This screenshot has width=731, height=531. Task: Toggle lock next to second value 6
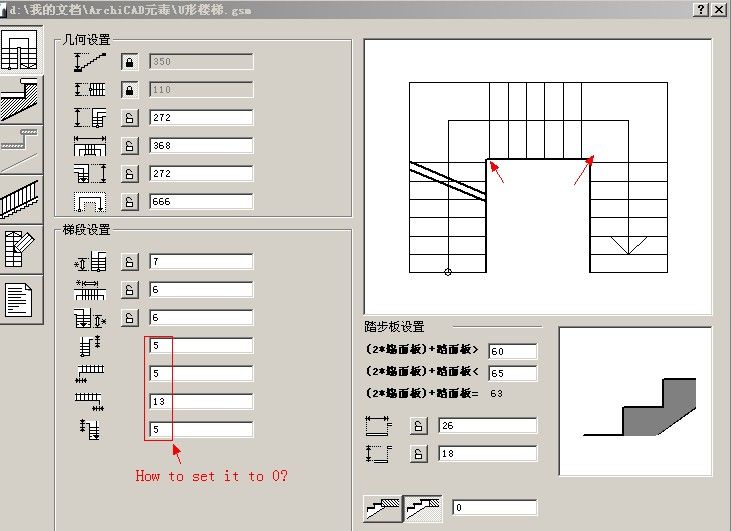point(130,317)
